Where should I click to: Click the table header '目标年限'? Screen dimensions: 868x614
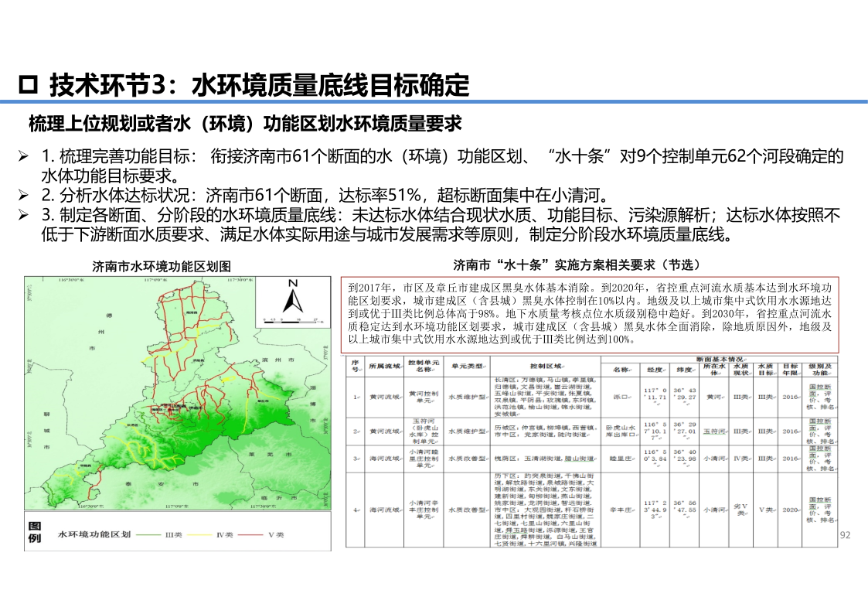coord(790,370)
